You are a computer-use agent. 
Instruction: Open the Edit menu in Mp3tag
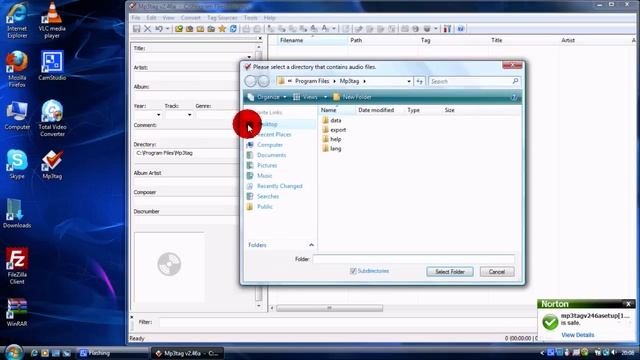tap(151, 18)
